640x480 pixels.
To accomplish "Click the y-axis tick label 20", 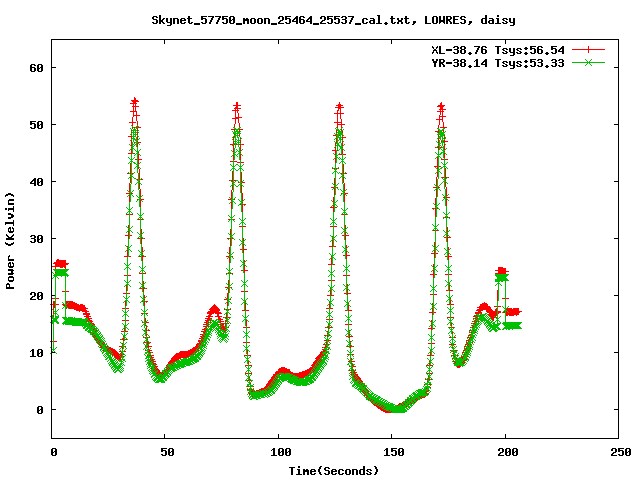I will pyautogui.click(x=36, y=296).
